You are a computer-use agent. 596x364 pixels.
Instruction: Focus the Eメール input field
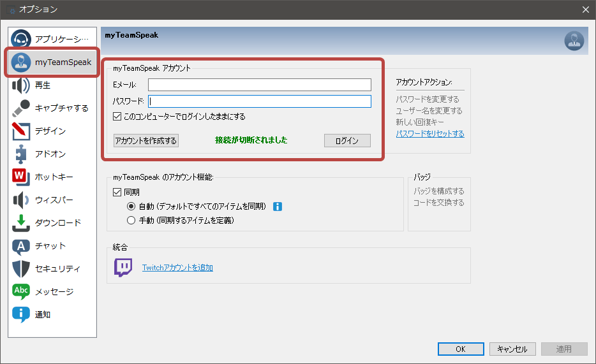[260, 85]
